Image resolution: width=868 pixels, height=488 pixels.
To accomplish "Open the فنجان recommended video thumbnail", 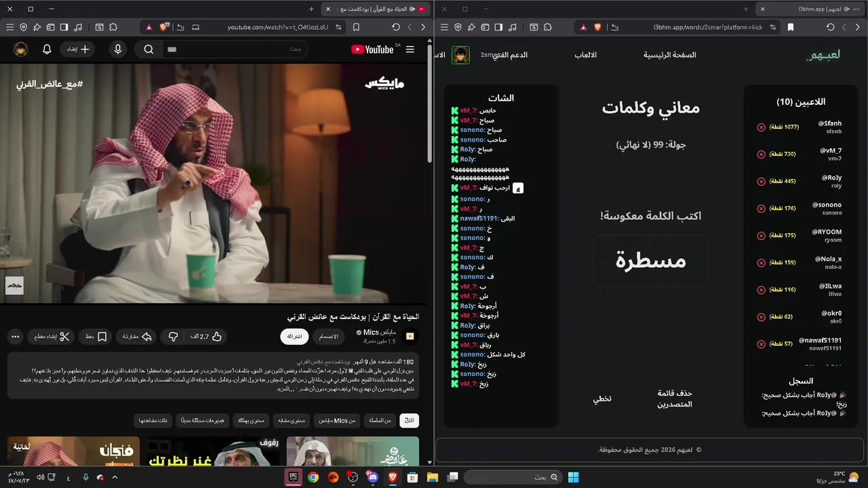I will coord(73,451).
